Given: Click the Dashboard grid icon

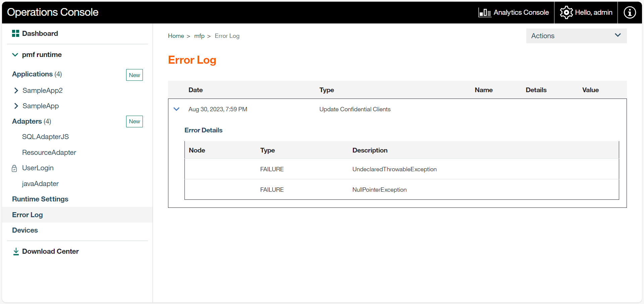Looking at the screenshot, I should [x=15, y=34].
